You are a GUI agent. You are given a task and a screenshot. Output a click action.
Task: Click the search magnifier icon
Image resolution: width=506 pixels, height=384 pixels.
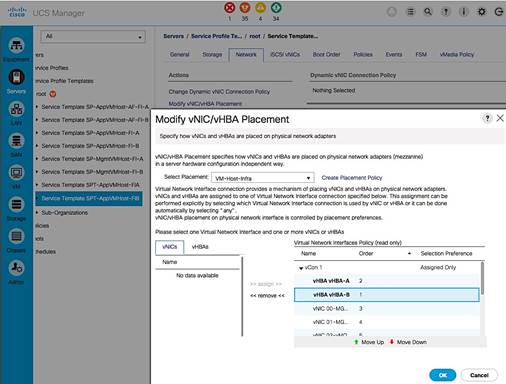click(428, 12)
